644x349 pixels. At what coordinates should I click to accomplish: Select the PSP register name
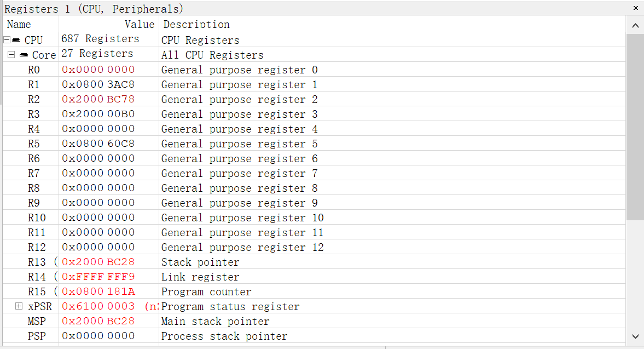pyautogui.click(x=37, y=336)
